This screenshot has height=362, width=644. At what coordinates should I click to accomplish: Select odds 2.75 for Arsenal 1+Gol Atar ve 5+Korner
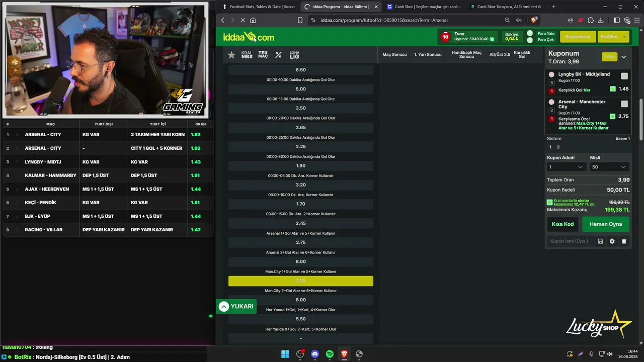(301, 242)
